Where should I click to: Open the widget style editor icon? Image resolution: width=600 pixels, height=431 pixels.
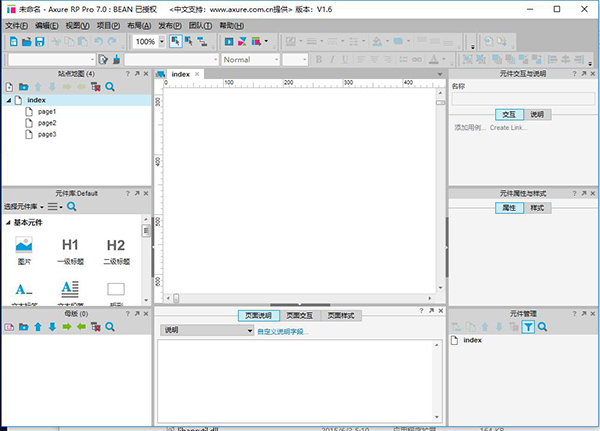103,59
